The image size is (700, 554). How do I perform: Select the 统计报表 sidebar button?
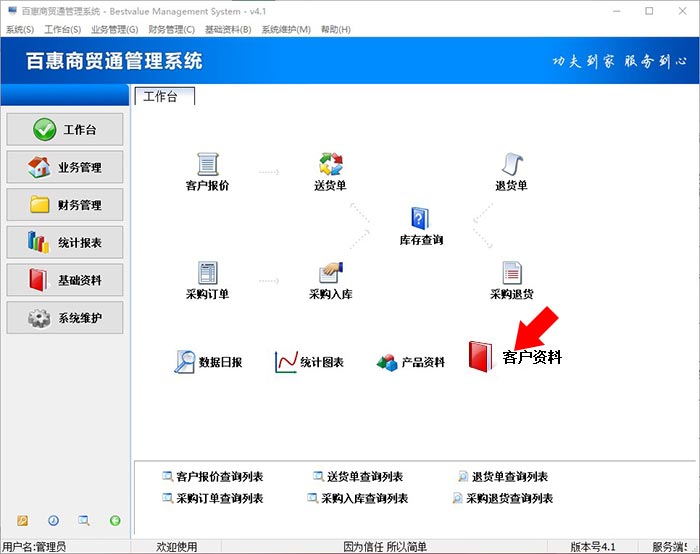pyautogui.click(x=65, y=242)
